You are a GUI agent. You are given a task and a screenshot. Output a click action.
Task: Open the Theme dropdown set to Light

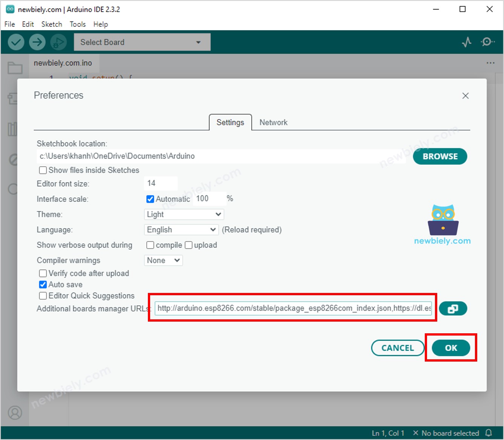point(183,214)
